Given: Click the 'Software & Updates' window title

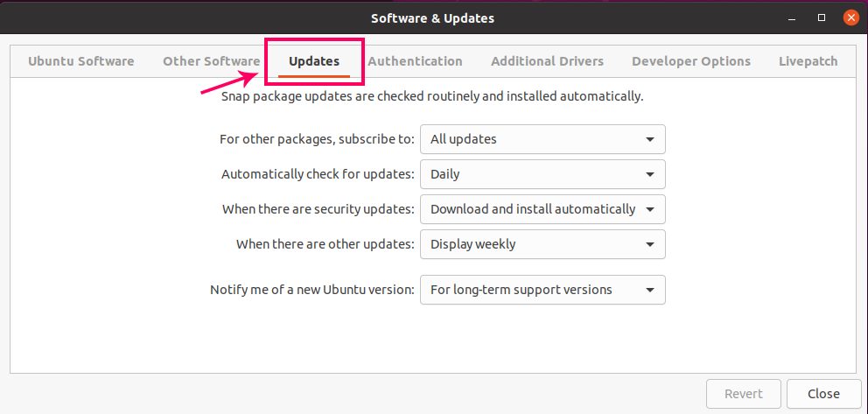Looking at the screenshot, I should click(x=432, y=18).
